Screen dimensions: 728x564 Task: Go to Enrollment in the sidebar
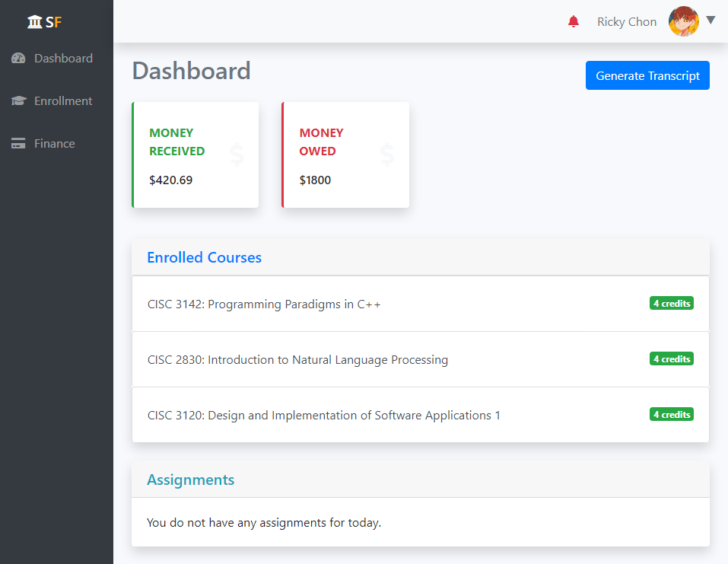tap(63, 101)
